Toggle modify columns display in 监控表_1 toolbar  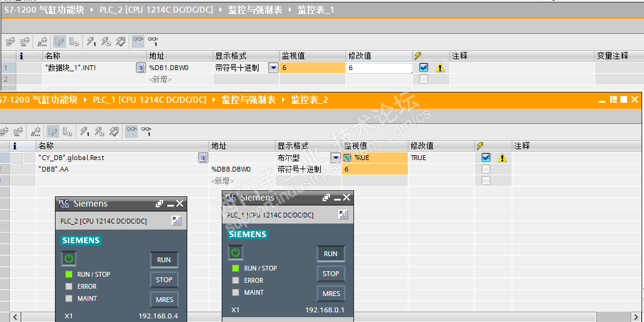(x=60, y=42)
